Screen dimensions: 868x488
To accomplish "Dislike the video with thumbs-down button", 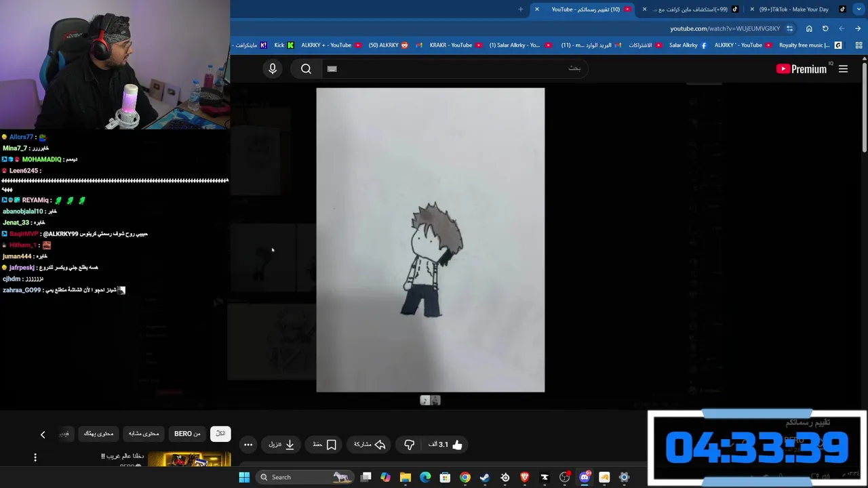I will click(409, 445).
